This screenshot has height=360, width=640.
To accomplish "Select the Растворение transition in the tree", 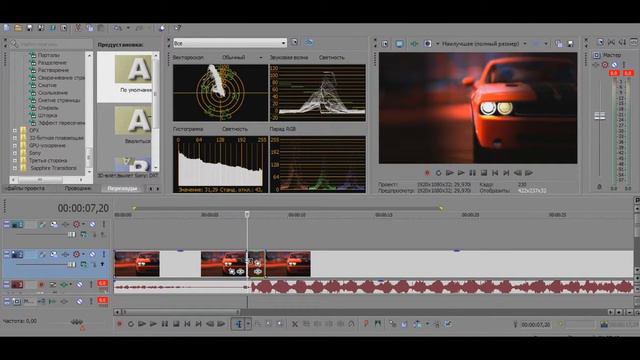I will (x=53, y=70).
